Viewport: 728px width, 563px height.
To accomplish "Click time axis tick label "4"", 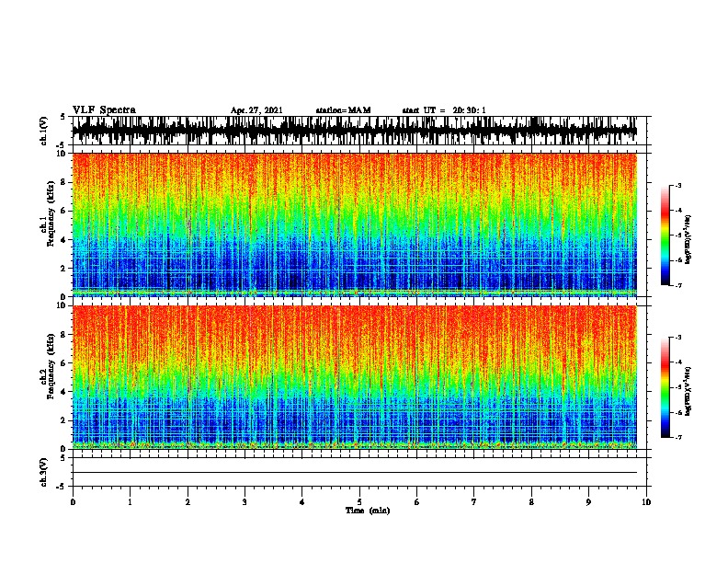I will click(302, 502).
